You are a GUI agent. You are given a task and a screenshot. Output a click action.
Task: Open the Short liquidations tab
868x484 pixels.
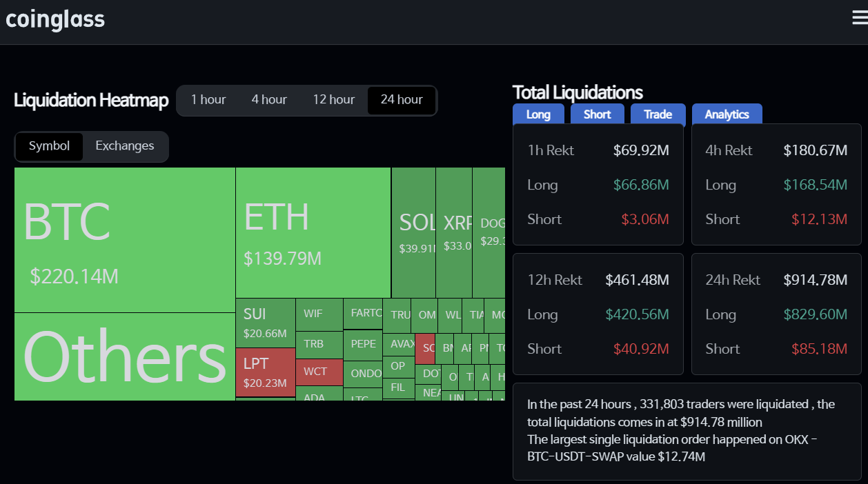click(x=597, y=114)
